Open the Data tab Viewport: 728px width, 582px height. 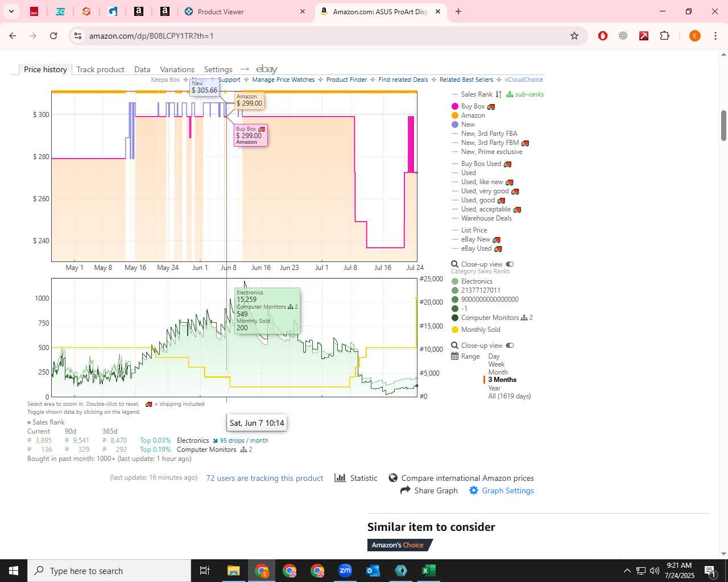coord(142,69)
